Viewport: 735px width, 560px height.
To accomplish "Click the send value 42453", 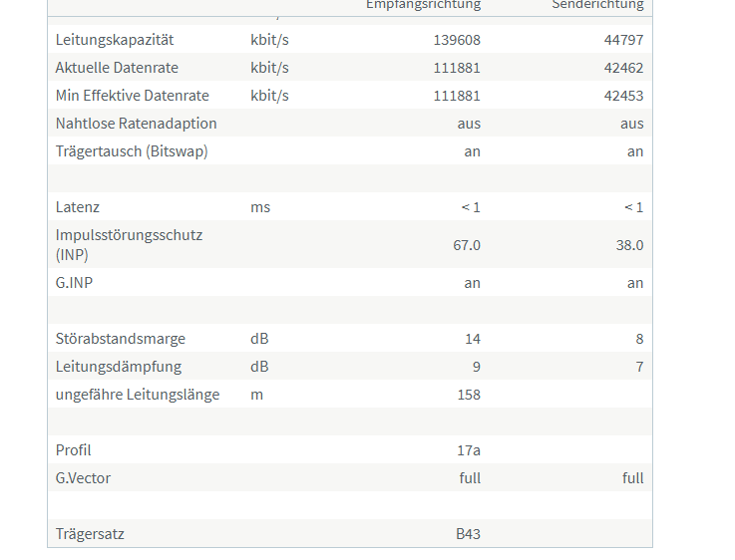I will [x=623, y=96].
